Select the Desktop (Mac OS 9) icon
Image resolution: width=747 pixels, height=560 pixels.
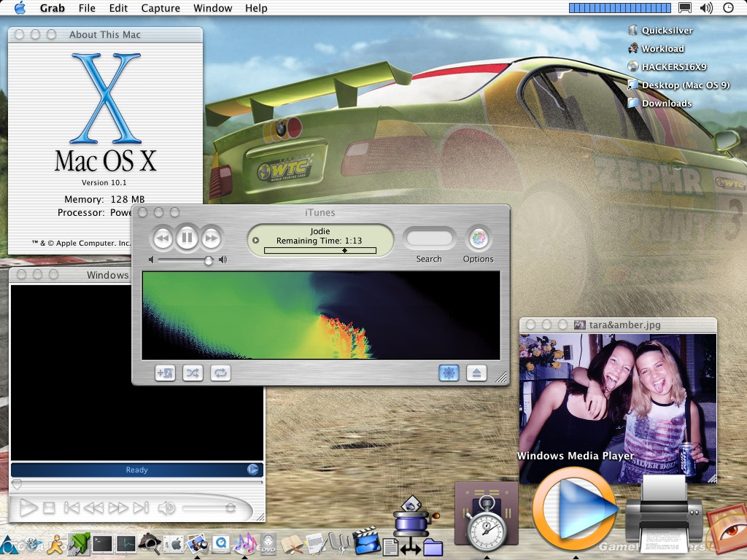tap(679, 85)
